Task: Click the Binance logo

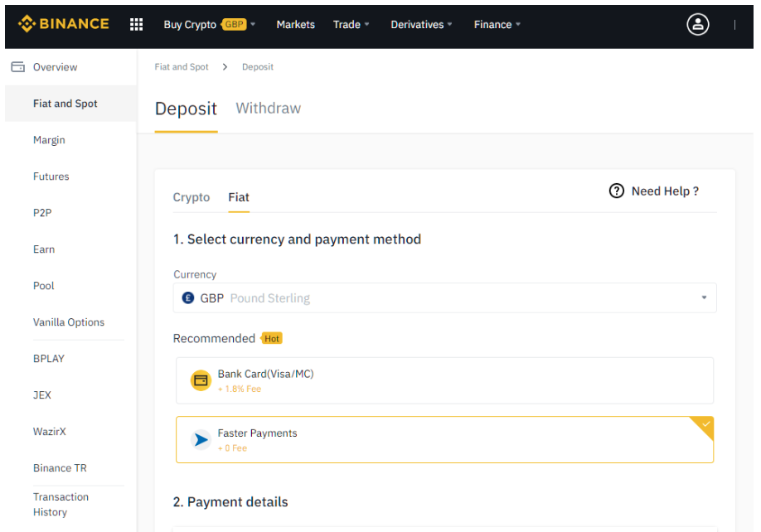Action: click(x=64, y=24)
